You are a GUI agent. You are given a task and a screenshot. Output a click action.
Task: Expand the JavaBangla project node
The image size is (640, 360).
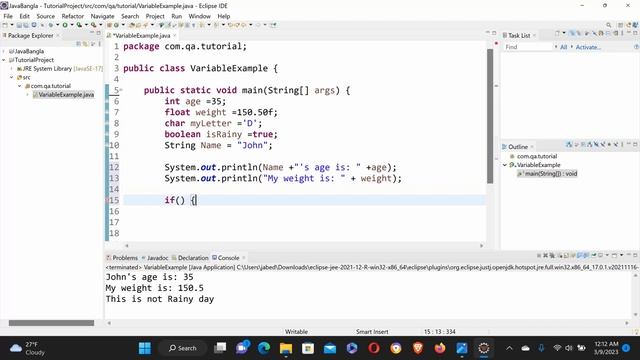tap(4, 51)
